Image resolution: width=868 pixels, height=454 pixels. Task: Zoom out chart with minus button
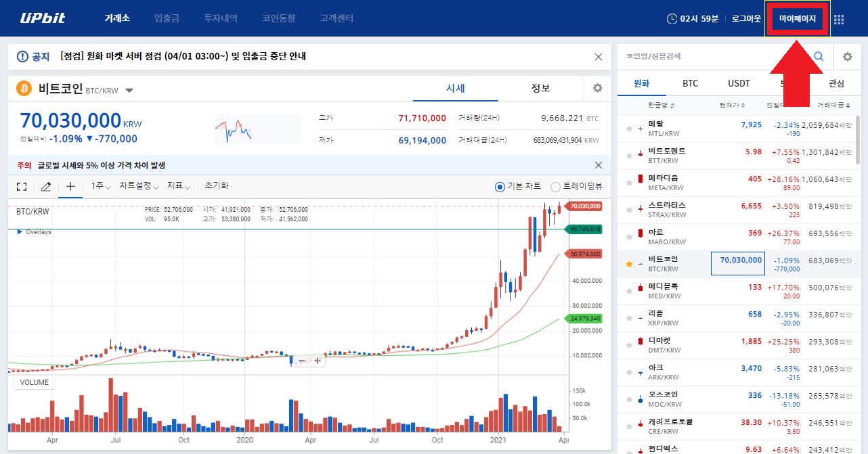coord(302,361)
